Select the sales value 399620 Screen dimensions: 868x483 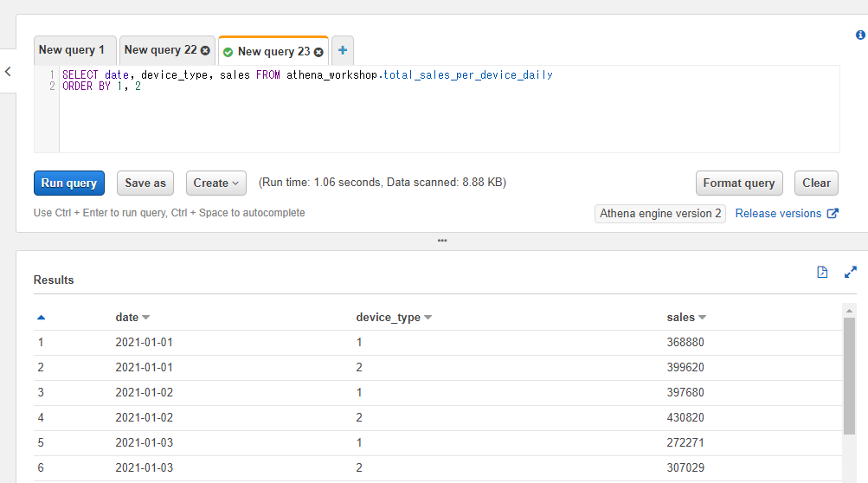coord(685,367)
